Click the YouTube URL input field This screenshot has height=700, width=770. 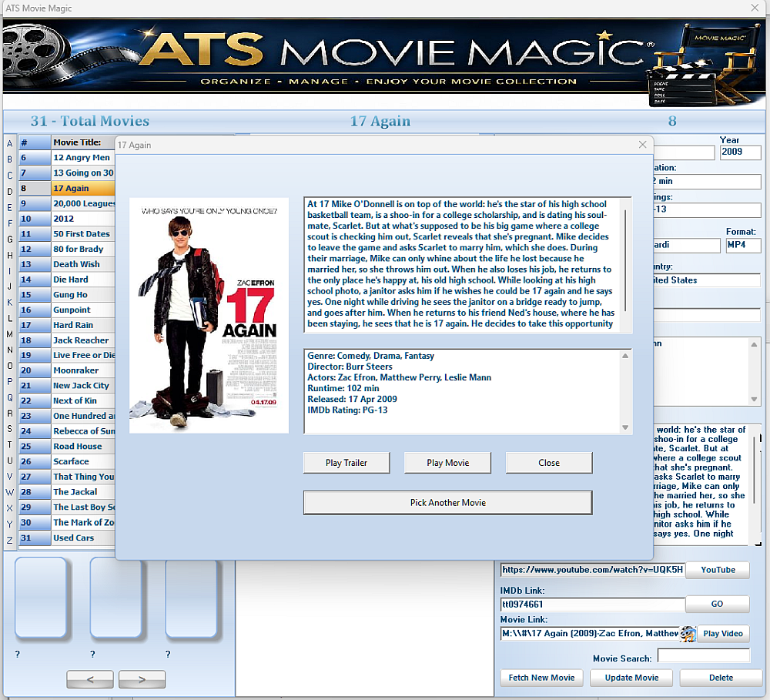(x=592, y=570)
